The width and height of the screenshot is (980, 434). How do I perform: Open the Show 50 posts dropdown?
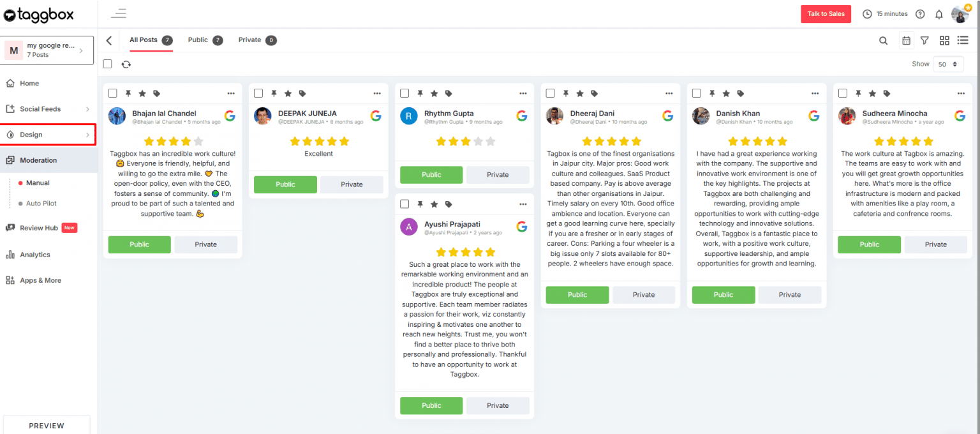click(948, 64)
